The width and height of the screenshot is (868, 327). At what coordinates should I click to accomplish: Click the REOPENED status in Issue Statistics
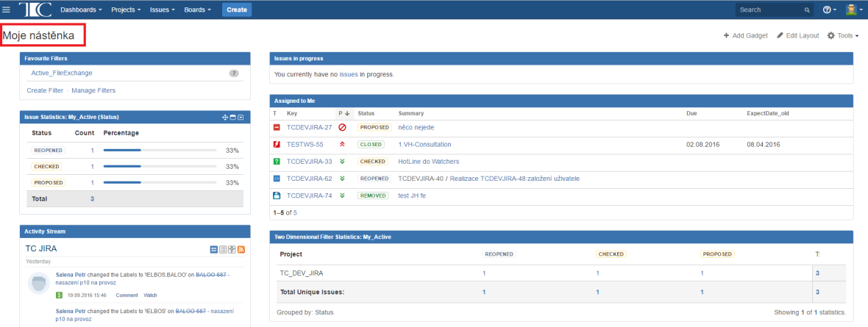coord(48,150)
